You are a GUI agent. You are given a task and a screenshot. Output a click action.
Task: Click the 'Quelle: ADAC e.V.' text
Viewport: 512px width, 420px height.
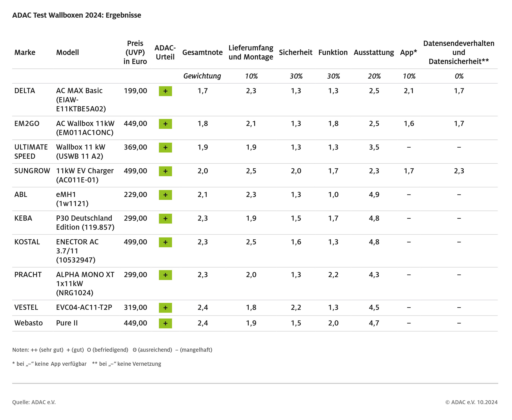click(x=34, y=402)
